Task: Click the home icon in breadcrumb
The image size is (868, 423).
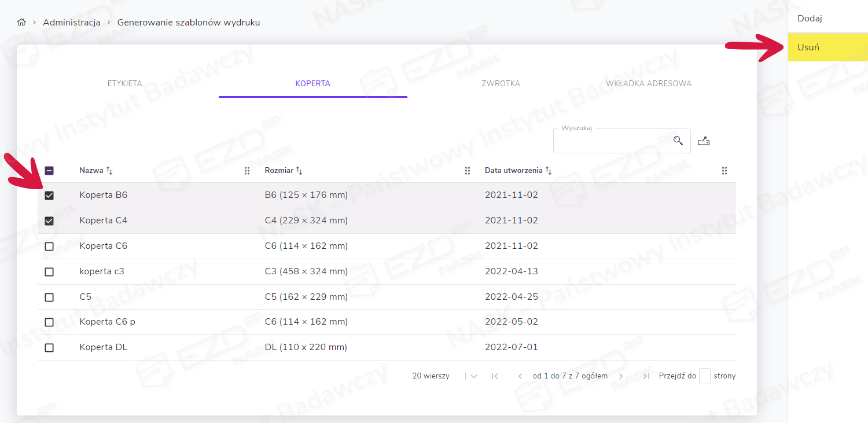Action: pyautogui.click(x=21, y=23)
